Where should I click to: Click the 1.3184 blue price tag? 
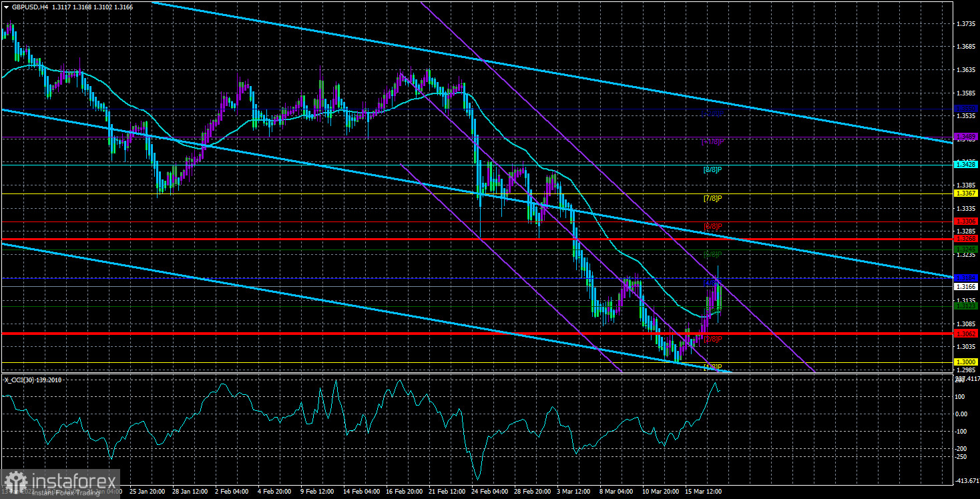pyautogui.click(x=967, y=278)
